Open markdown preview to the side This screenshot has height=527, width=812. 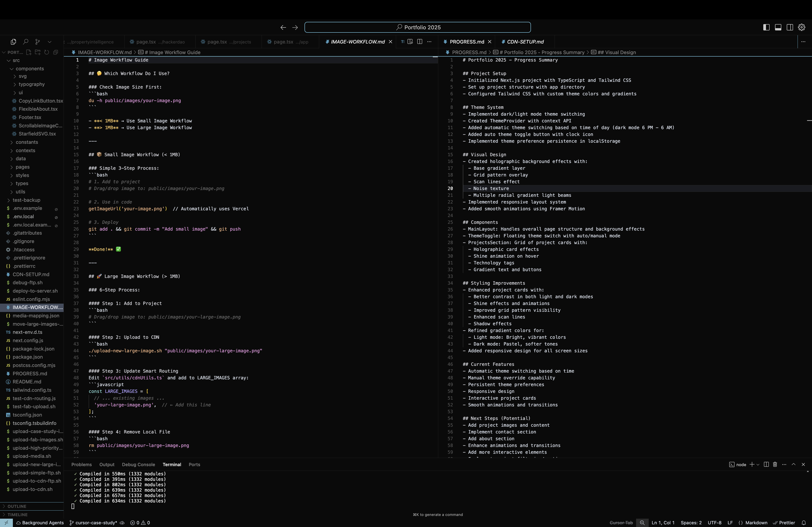coord(410,41)
